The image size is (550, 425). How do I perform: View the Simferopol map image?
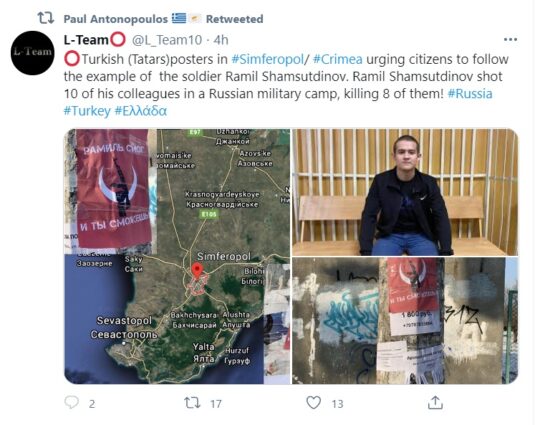[177, 256]
